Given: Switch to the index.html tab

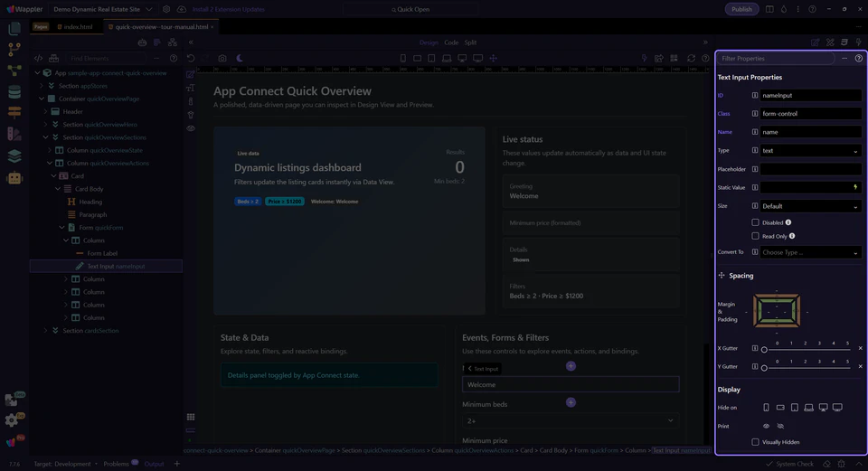Looking at the screenshot, I should tap(75, 26).
